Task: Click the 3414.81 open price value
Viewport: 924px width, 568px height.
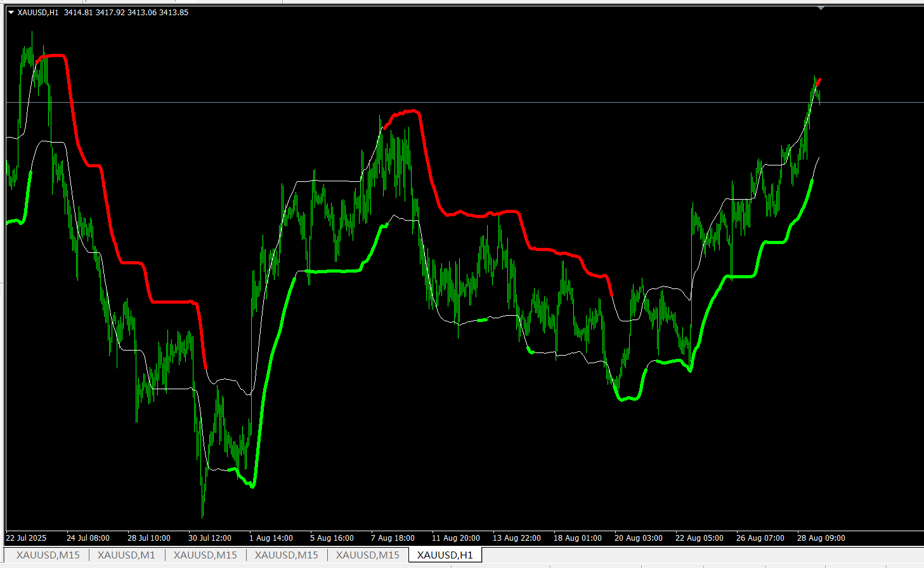Action: pyautogui.click(x=78, y=13)
